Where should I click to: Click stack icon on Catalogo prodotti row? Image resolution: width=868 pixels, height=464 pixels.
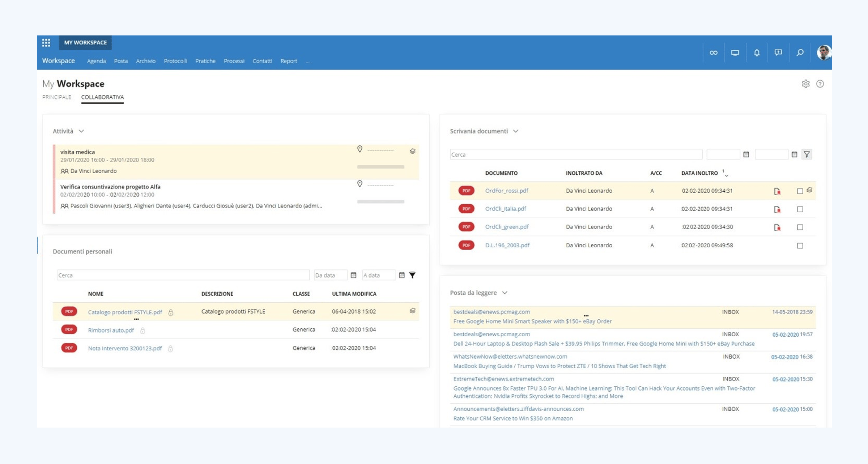[x=412, y=311]
